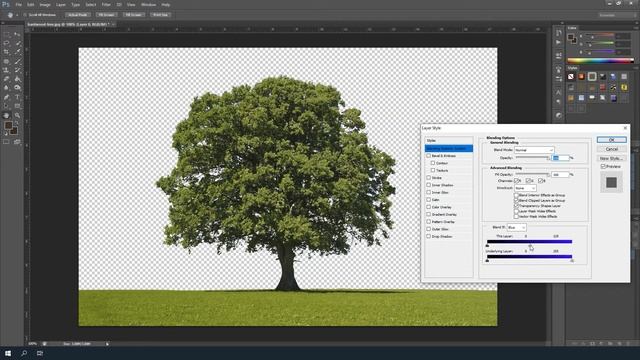Select the Crop tool
Viewport: 640px width, 360px height.
click(x=7, y=52)
